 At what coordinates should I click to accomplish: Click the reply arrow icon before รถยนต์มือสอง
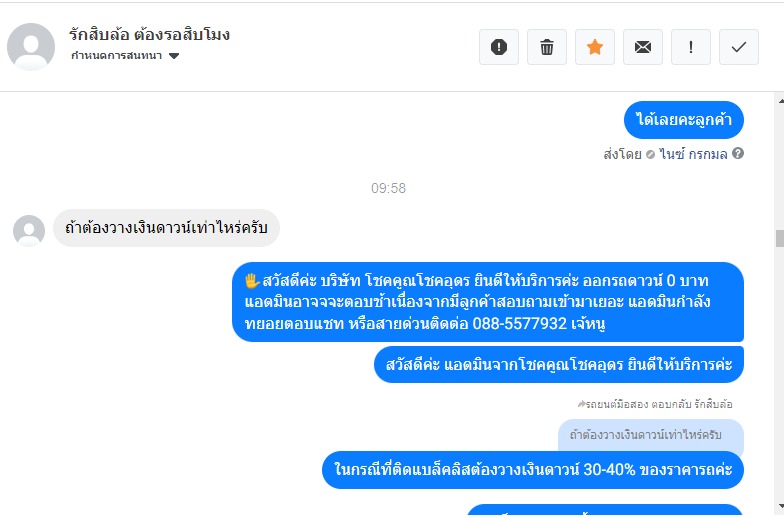point(581,404)
